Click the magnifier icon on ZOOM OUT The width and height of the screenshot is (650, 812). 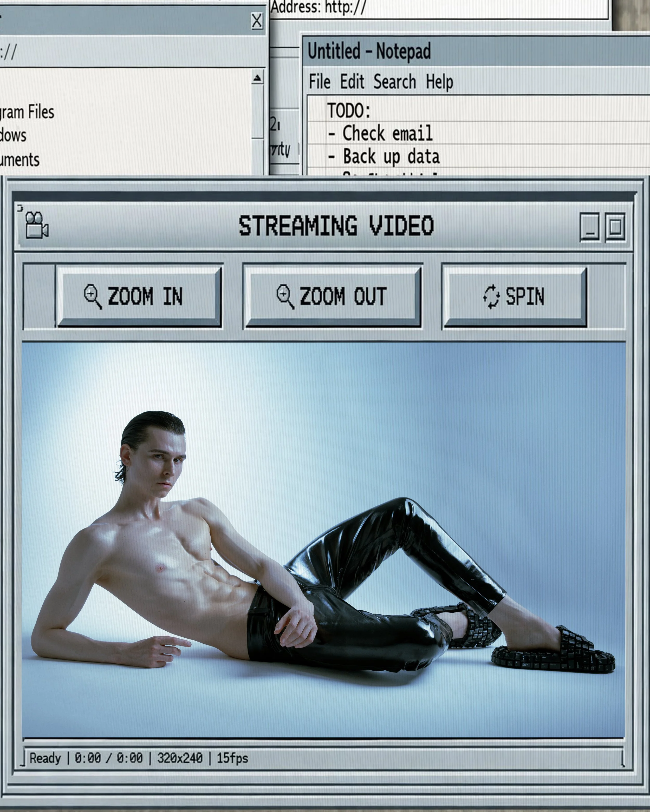tap(285, 297)
